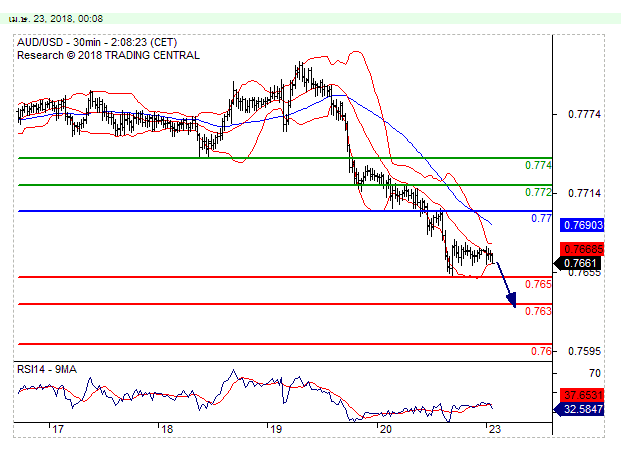Click the green 0.774 resistance label
The width and height of the screenshot is (621, 451).
[x=538, y=165]
